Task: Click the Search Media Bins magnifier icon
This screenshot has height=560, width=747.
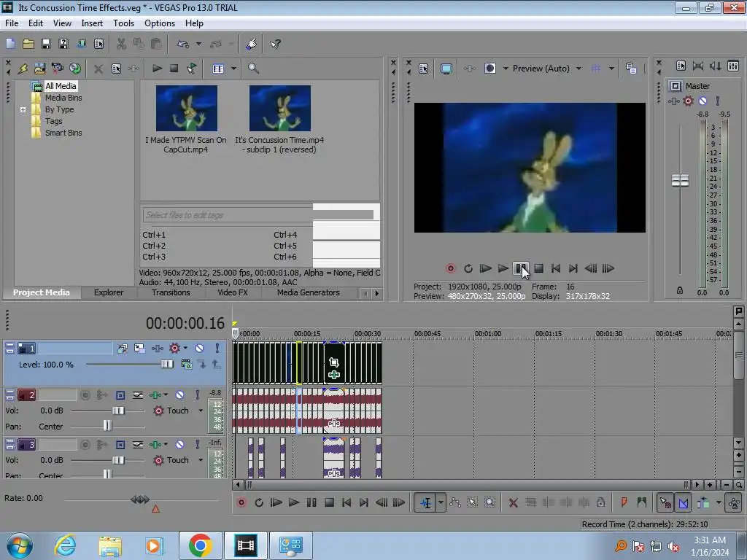Action: pyautogui.click(x=253, y=69)
